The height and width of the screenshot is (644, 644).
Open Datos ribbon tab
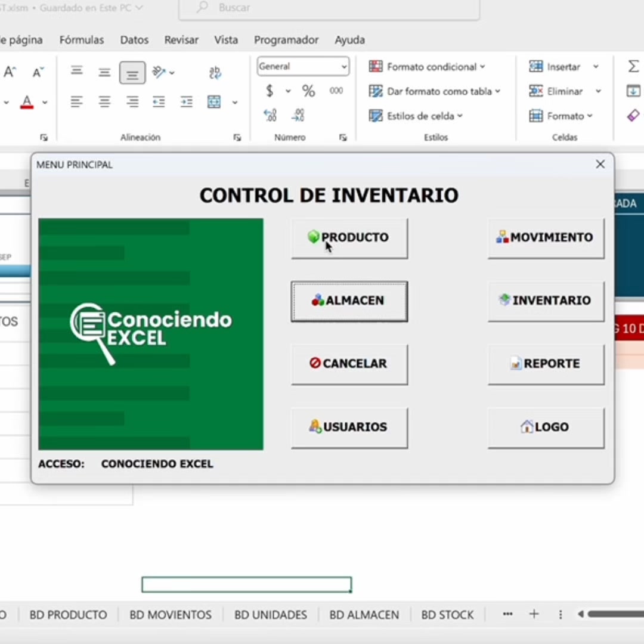[x=134, y=40]
